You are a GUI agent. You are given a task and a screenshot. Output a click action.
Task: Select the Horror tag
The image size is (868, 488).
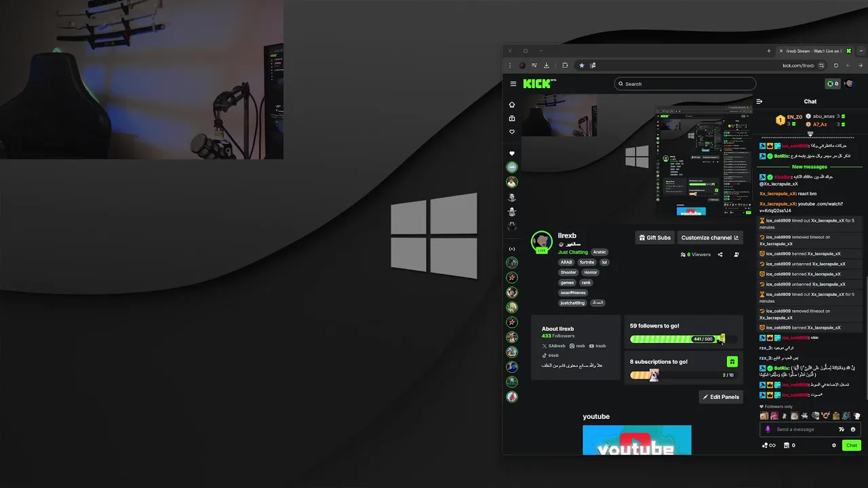591,272
